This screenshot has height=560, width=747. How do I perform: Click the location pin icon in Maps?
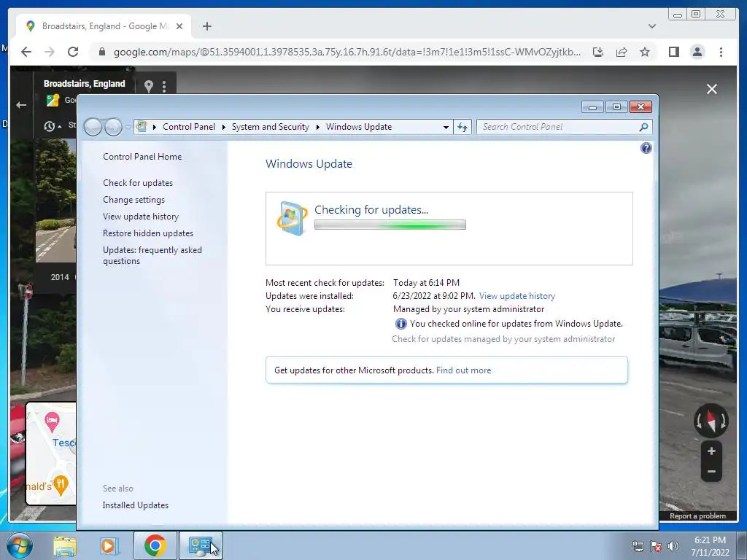click(149, 86)
